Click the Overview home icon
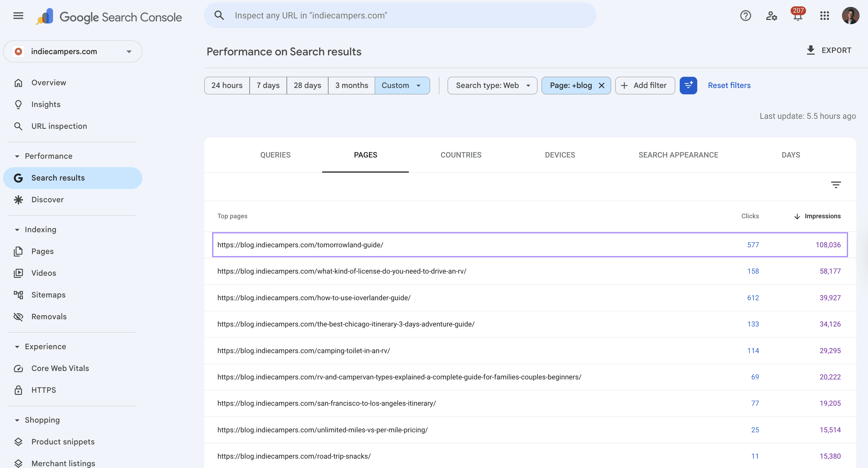Image resolution: width=868 pixels, height=468 pixels. (18, 83)
